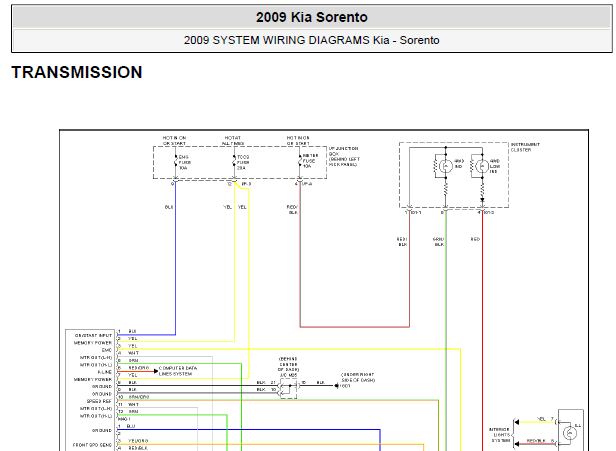This screenshot has width=616, height=451.
Task: Click "WHT" wire label at pin 4
Action: [134, 353]
